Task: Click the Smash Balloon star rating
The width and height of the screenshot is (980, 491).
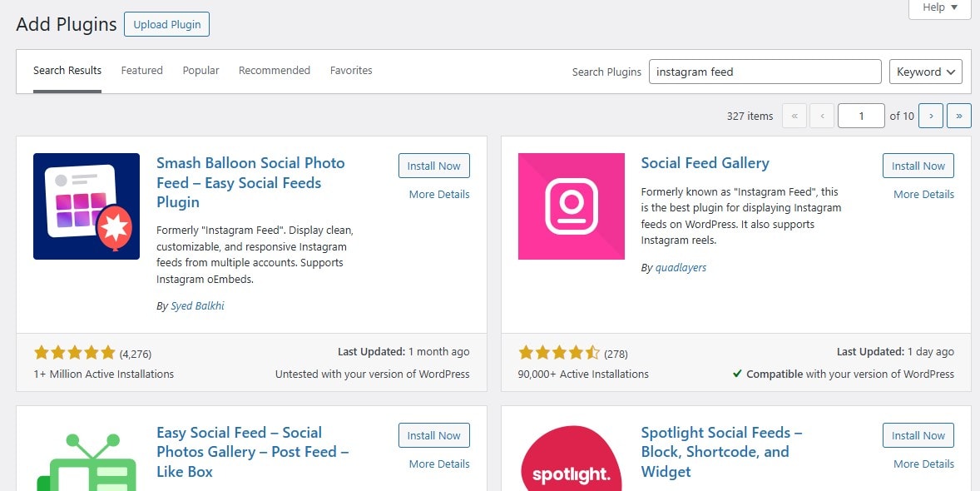Action: point(74,353)
